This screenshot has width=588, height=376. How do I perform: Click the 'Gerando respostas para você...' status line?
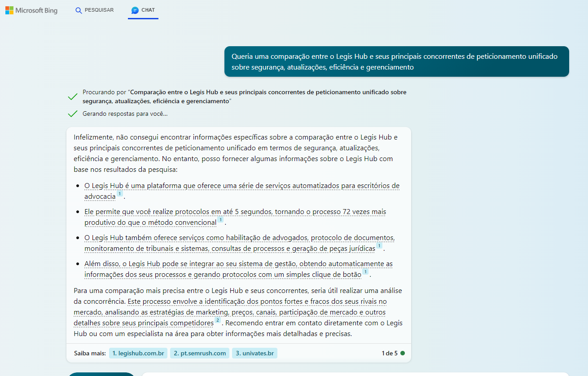(125, 114)
